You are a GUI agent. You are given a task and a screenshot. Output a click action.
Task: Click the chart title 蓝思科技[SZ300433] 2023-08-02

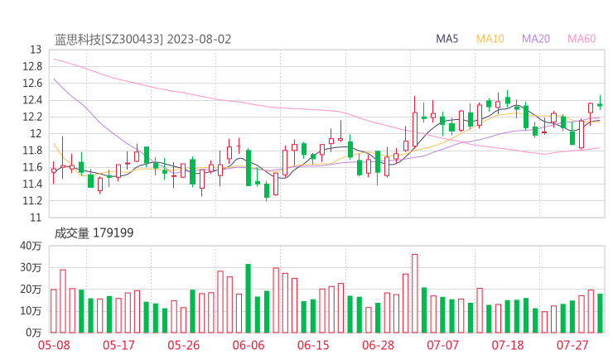tap(142, 40)
